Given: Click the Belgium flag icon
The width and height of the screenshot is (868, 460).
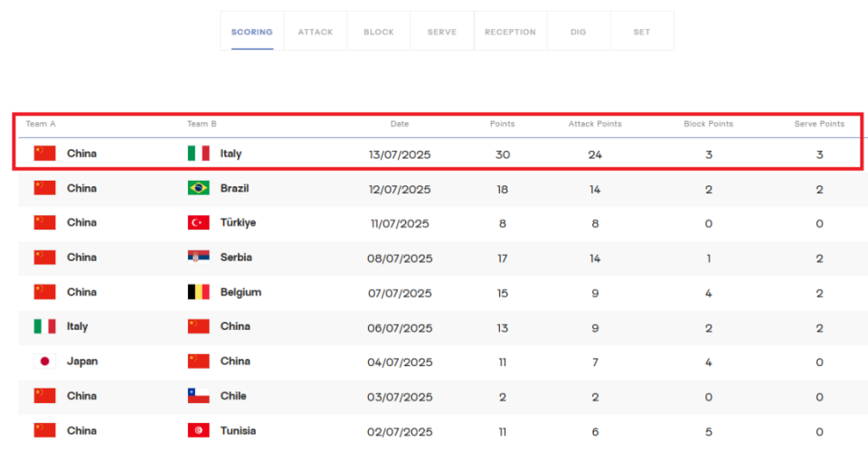Looking at the screenshot, I should (x=199, y=292).
